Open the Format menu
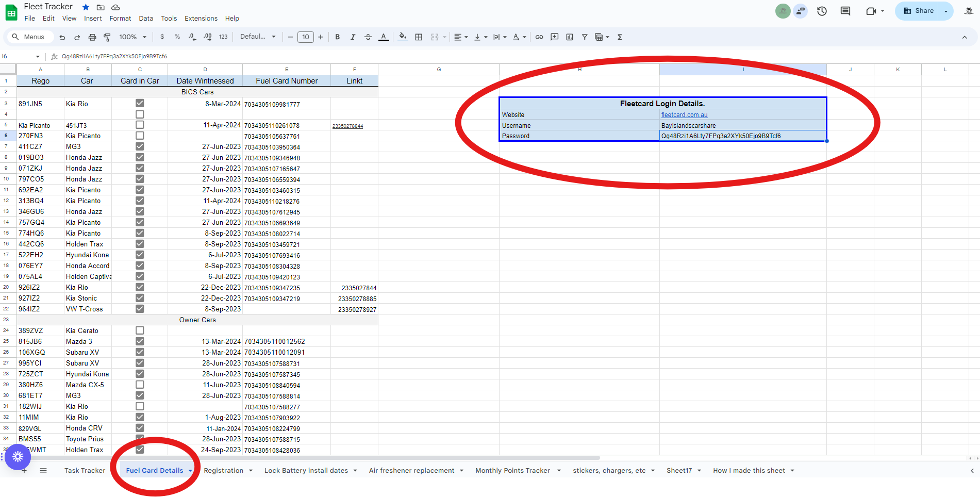This screenshot has height=497, width=980. point(120,19)
